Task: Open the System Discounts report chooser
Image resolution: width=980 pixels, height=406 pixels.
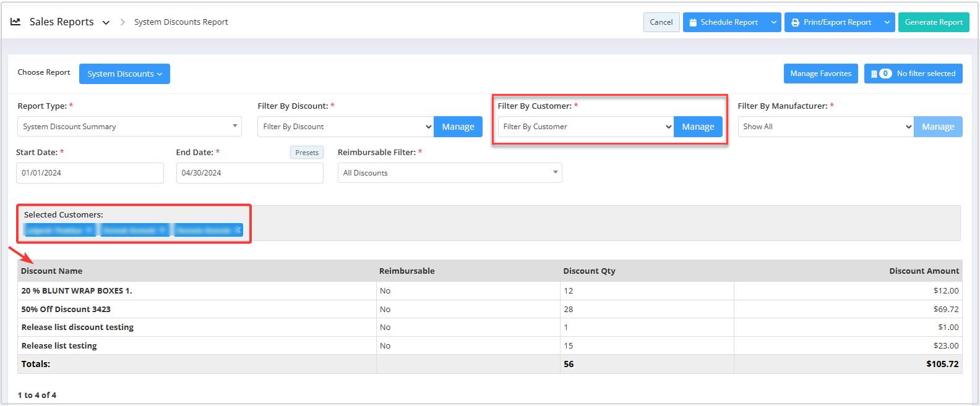Action: pos(124,74)
